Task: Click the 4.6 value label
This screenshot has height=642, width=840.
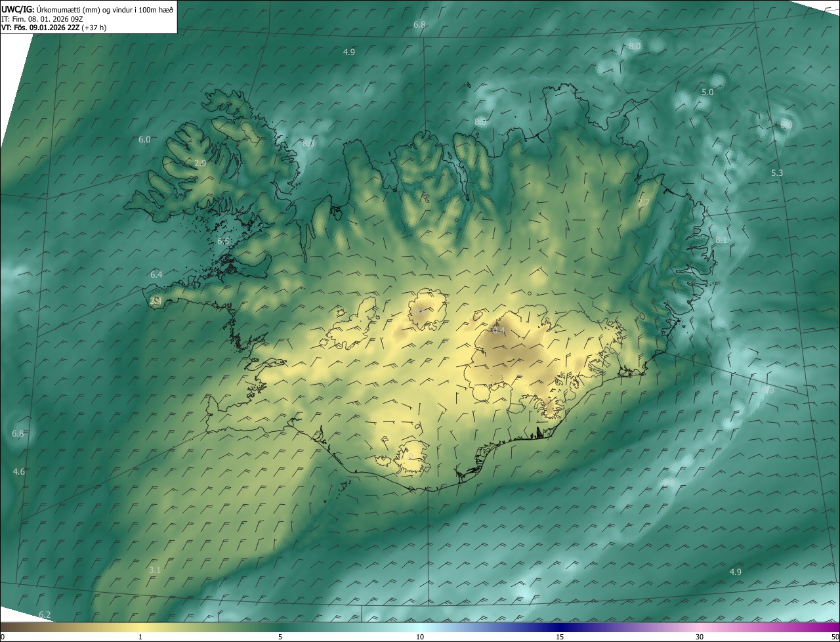Action: (x=19, y=471)
